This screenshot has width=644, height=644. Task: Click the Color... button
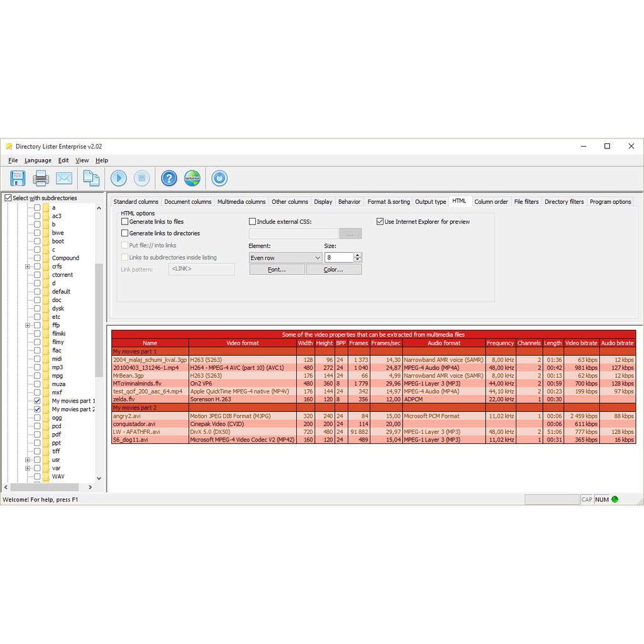(x=333, y=269)
